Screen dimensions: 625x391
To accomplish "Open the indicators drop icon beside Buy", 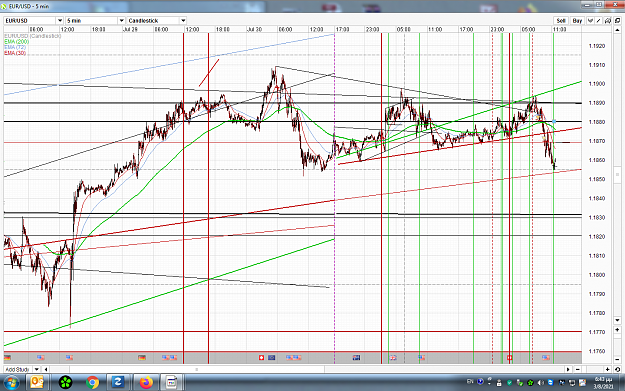I will [590, 21].
